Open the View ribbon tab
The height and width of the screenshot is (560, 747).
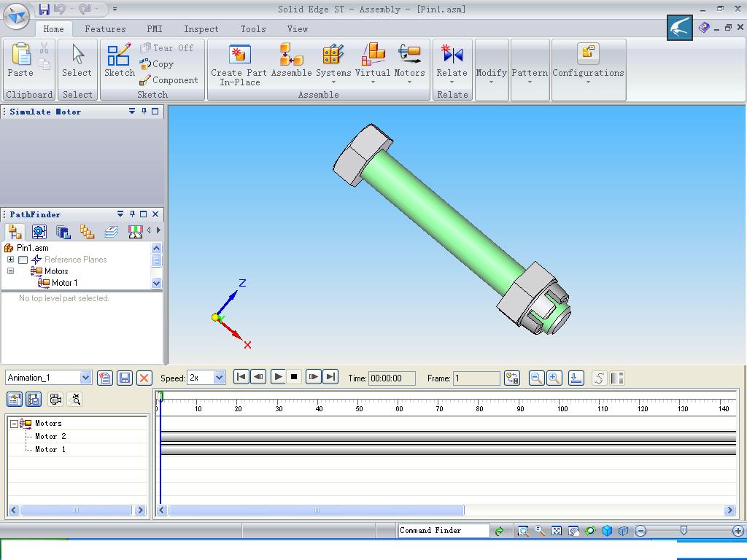(298, 29)
